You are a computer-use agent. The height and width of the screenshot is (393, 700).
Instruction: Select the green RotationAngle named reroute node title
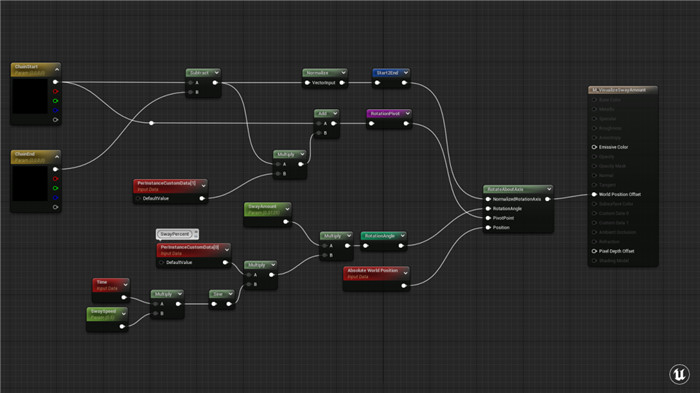tap(379, 236)
